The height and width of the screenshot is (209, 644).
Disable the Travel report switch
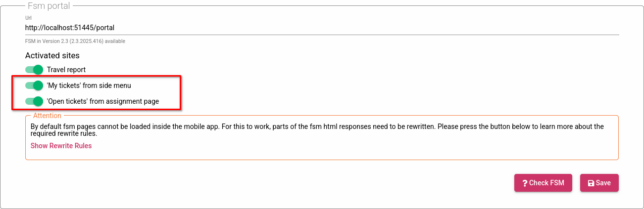[x=35, y=70]
